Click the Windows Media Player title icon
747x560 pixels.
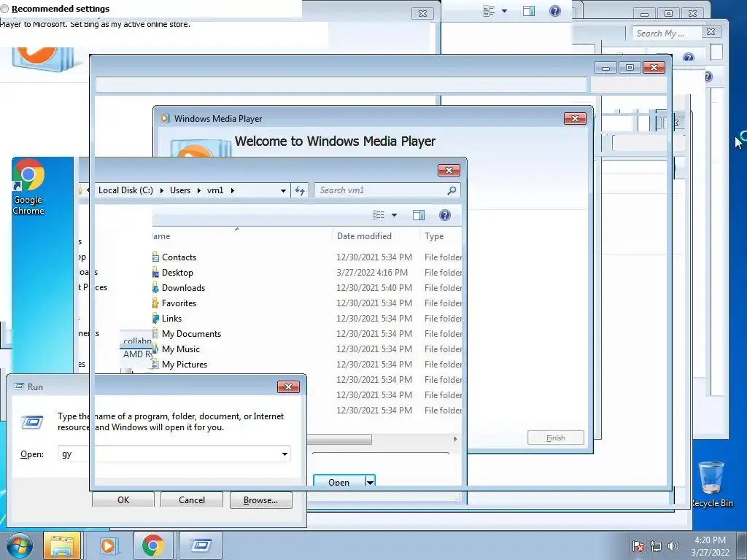point(165,119)
